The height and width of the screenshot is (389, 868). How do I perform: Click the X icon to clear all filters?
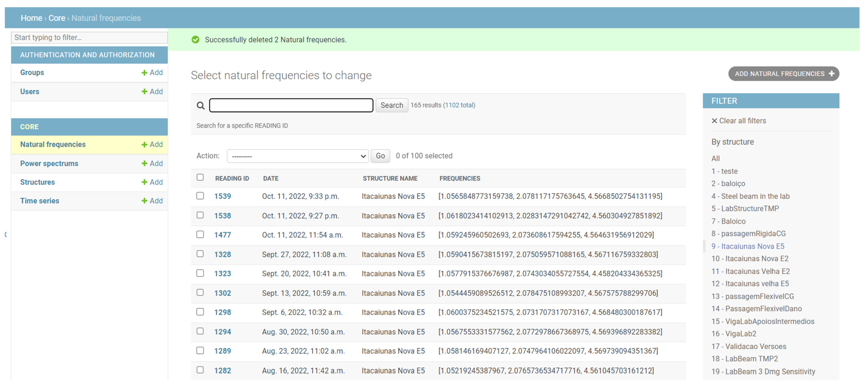point(714,121)
